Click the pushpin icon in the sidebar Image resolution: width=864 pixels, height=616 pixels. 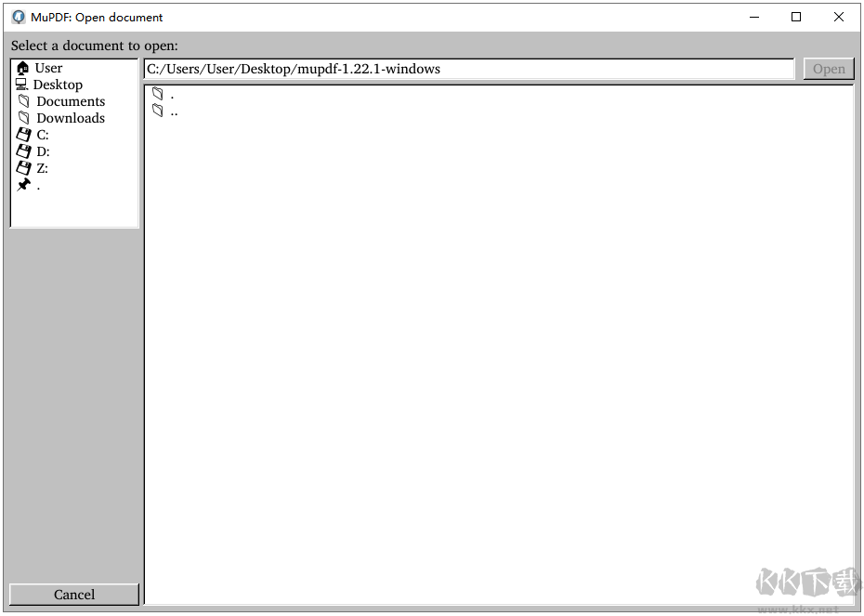tap(24, 185)
